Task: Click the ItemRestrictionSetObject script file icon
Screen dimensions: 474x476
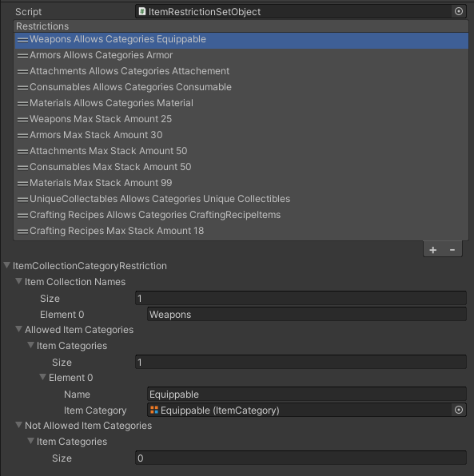Action: point(142,11)
